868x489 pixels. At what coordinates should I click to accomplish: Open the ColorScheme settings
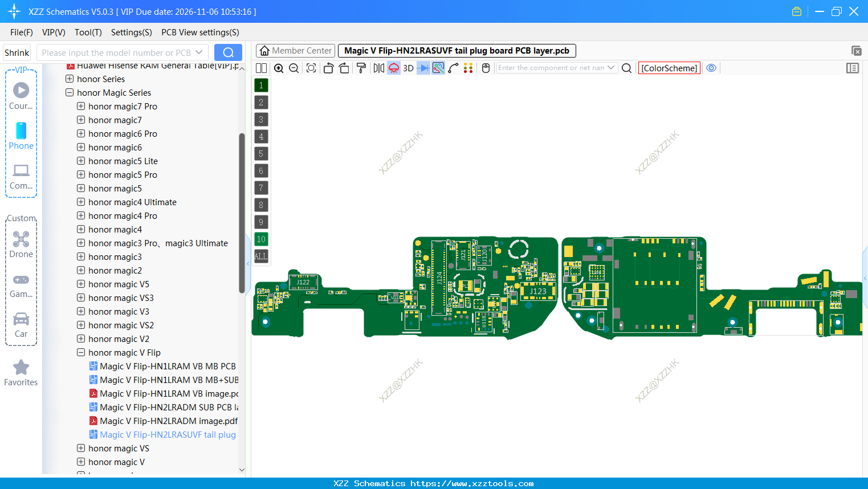click(x=669, y=68)
